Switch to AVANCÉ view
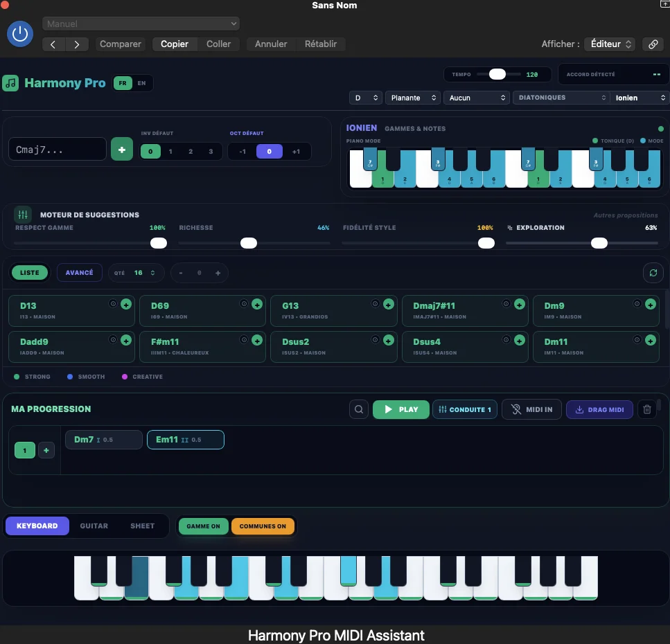 pyautogui.click(x=80, y=272)
